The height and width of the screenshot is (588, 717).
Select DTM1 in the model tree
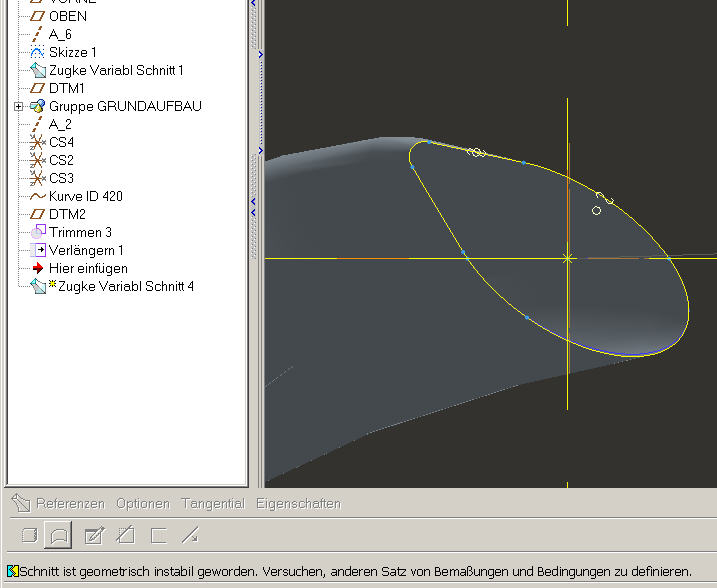tap(67, 88)
